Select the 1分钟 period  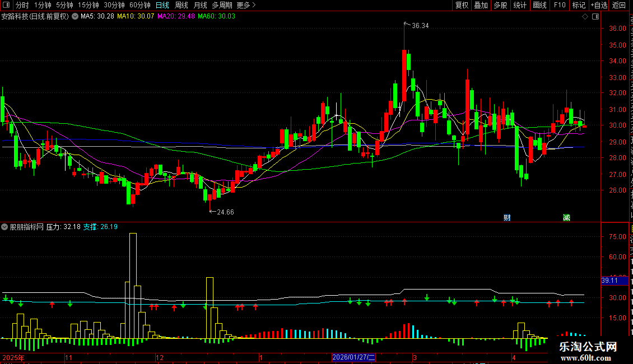tap(43, 5)
